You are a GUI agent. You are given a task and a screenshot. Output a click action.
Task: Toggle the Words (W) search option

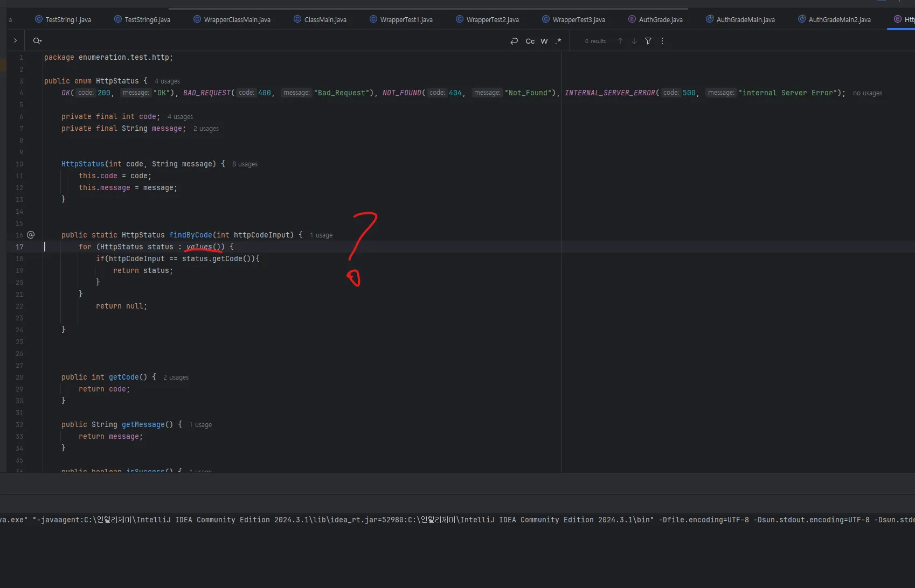tap(544, 41)
